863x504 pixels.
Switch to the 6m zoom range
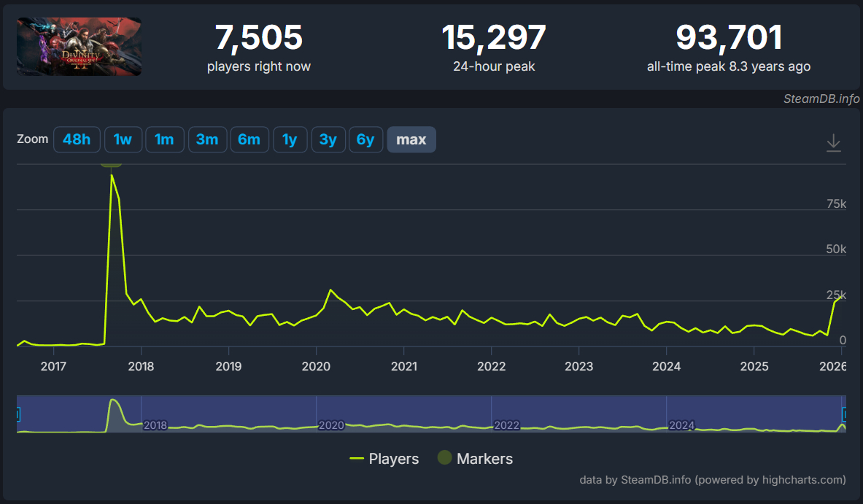pos(249,139)
